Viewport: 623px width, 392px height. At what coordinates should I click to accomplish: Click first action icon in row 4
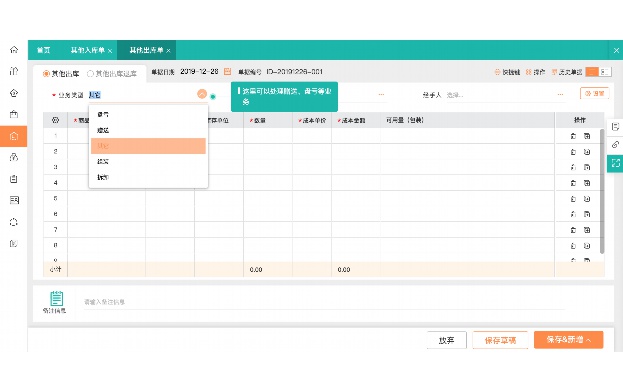tap(573, 183)
